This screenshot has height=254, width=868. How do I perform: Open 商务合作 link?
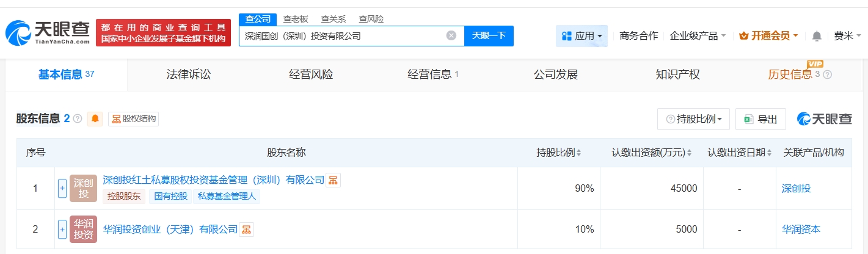tap(638, 36)
